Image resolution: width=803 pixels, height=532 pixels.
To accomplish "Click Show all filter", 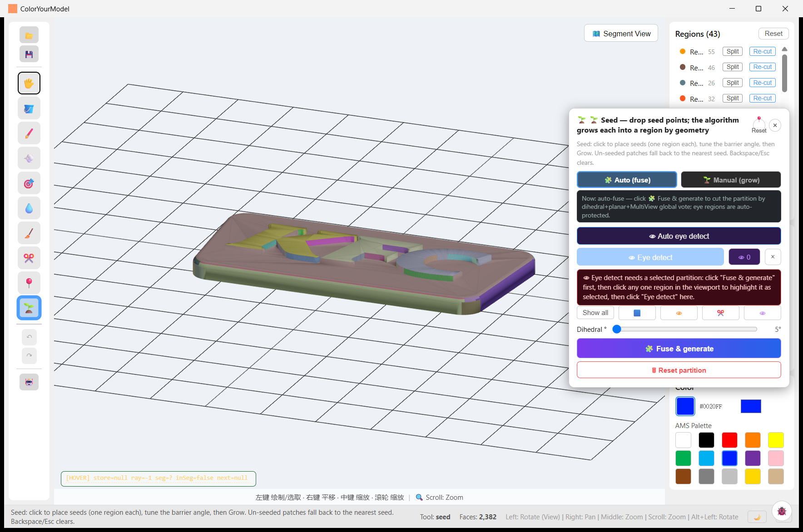I will (595, 313).
